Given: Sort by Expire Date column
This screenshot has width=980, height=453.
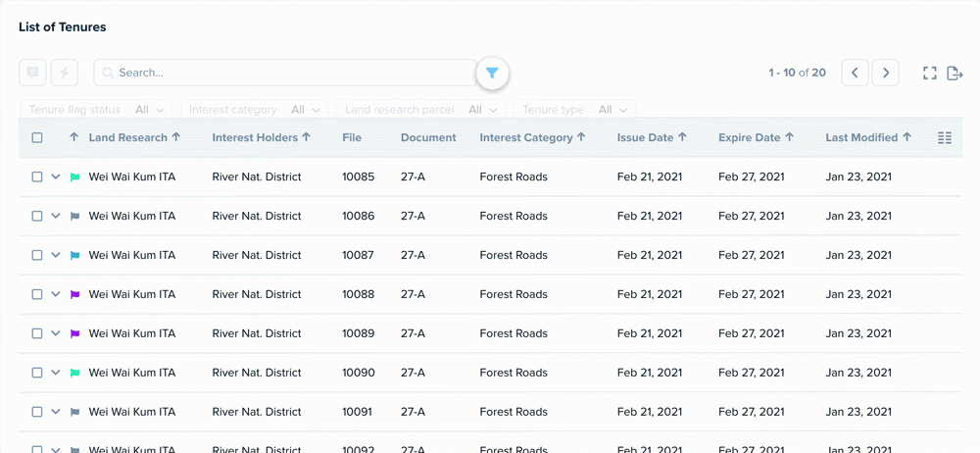Looking at the screenshot, I should pyautogui.click(x=757, y=137).
